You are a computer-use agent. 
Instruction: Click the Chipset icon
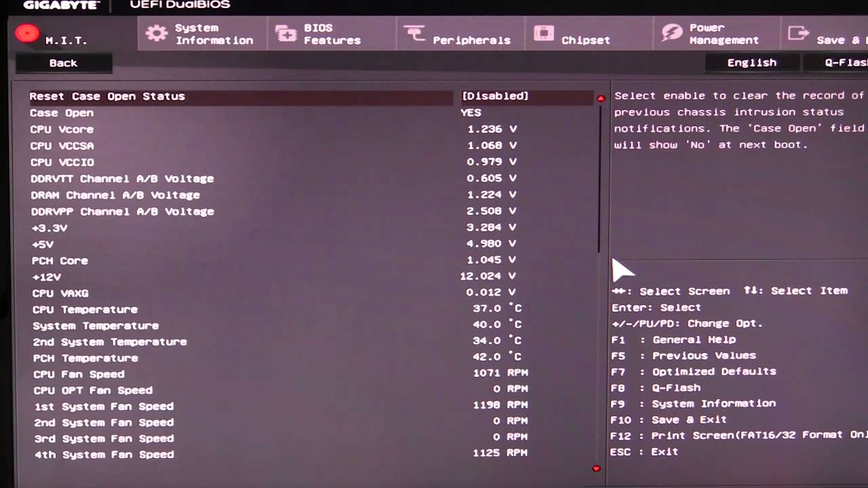544,33
